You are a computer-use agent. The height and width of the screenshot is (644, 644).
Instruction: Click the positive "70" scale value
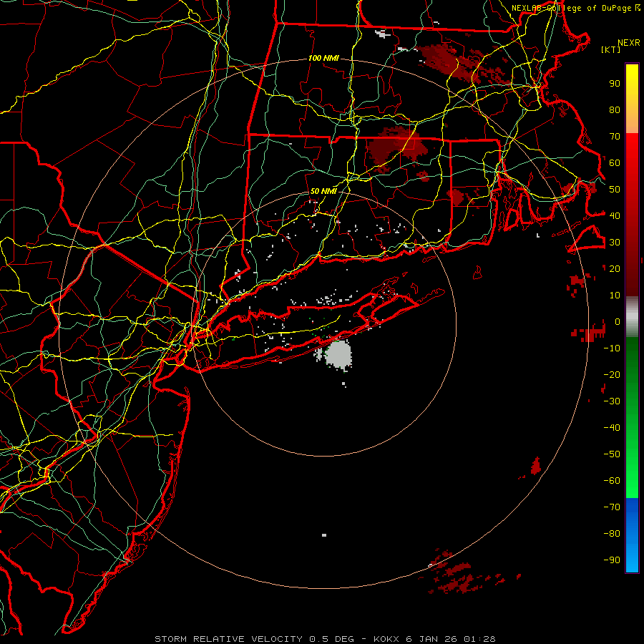click(x=615, y=137)
